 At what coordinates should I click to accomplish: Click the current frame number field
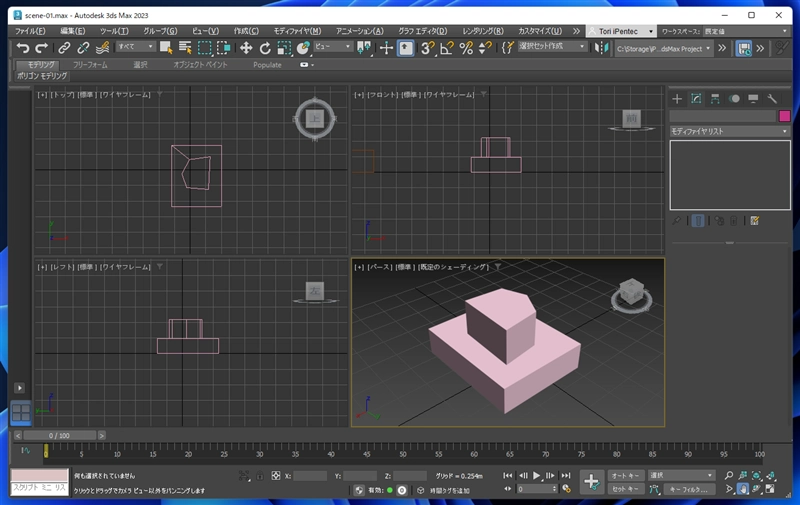point(535,489)
